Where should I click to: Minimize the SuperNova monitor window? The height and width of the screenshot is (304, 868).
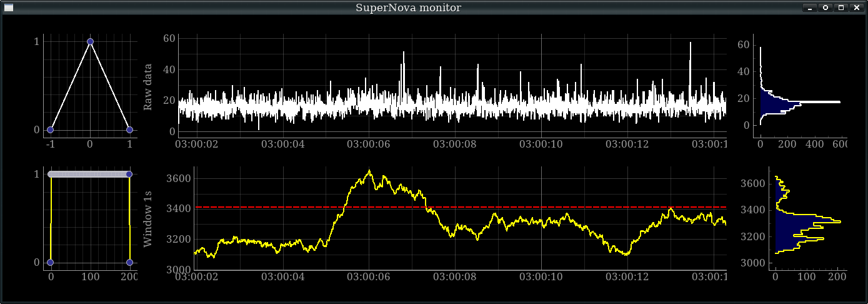(811, 8)
